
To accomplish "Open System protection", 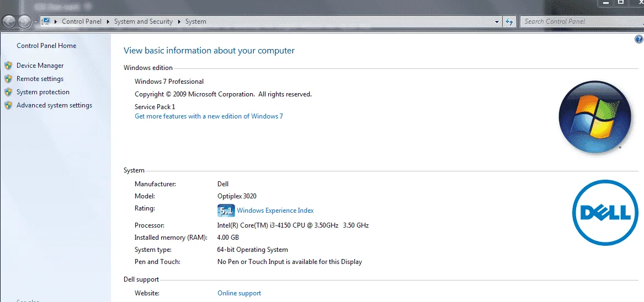I will click(x=42, y=92).
